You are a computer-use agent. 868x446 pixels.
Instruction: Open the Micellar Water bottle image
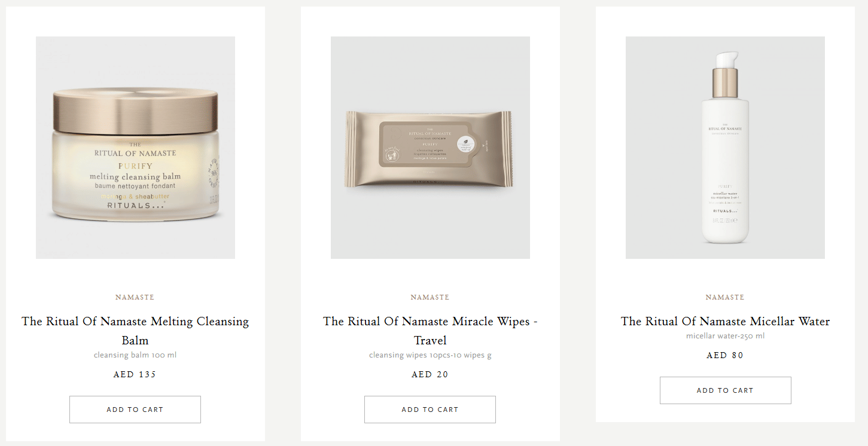click(x=725, y=148)
